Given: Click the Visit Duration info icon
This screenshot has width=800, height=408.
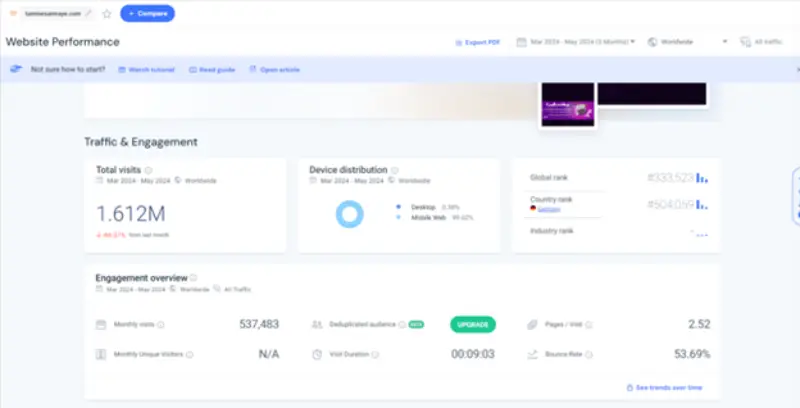Looking at the screenshot, I should click(376, 354).
